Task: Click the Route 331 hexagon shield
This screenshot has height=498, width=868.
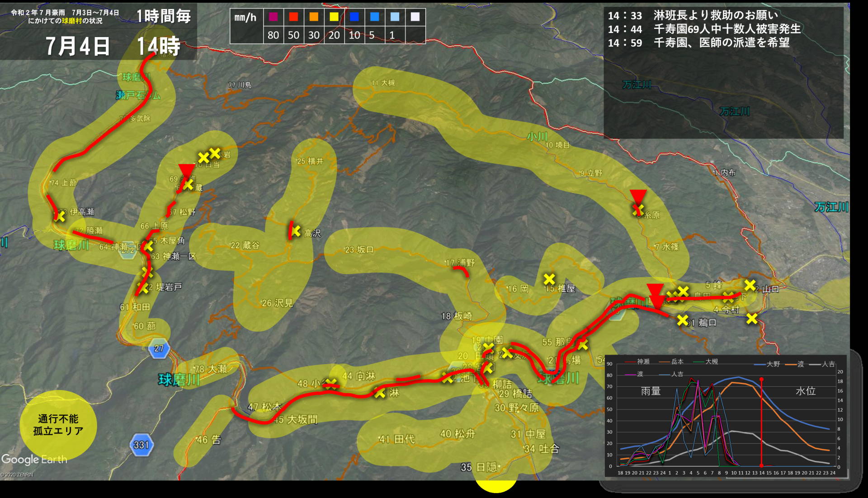Action: (141, 445)
